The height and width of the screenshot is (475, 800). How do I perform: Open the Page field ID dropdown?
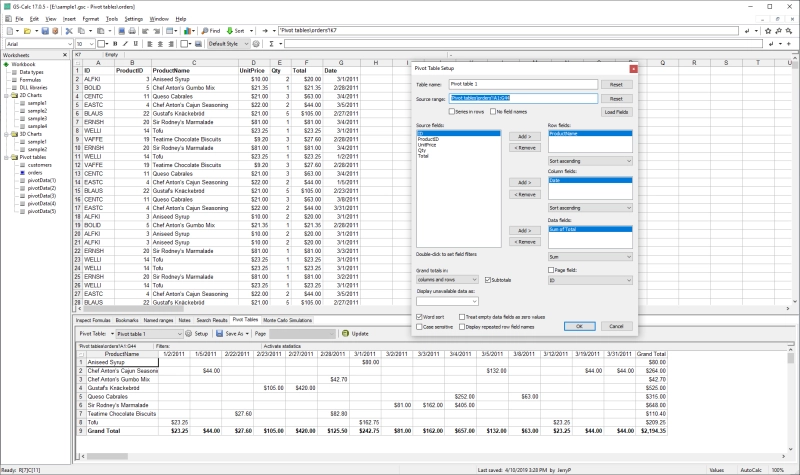[x=590, y=281]
